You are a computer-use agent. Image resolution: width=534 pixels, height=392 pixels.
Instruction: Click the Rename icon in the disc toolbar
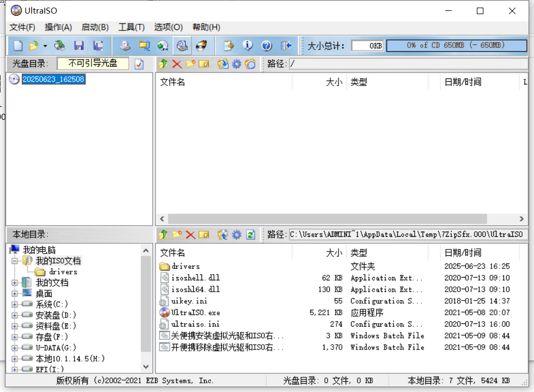click(204, 64)
